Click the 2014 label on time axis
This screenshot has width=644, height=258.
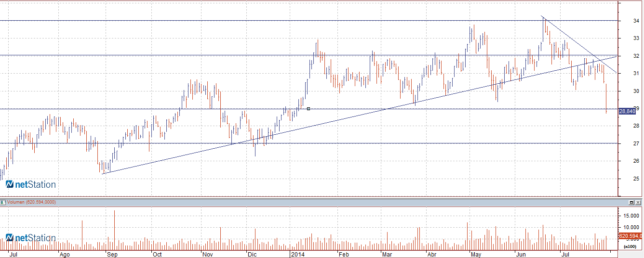point(297,254)
